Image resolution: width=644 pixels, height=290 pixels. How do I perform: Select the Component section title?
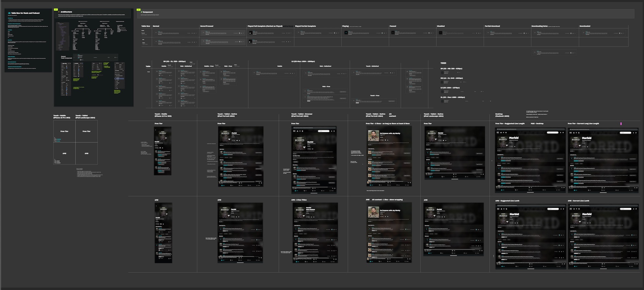(x=148, y=12)
